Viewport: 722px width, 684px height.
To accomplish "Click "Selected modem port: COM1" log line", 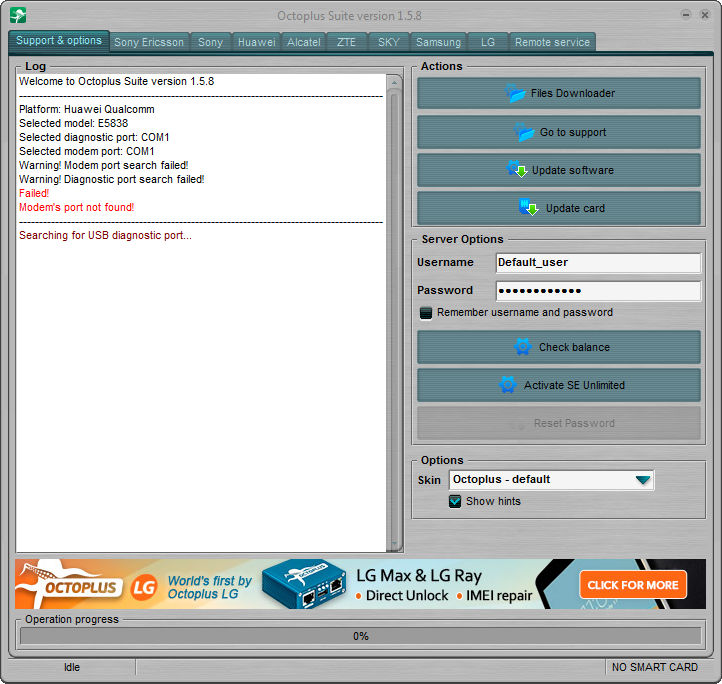I will point(87,151).
